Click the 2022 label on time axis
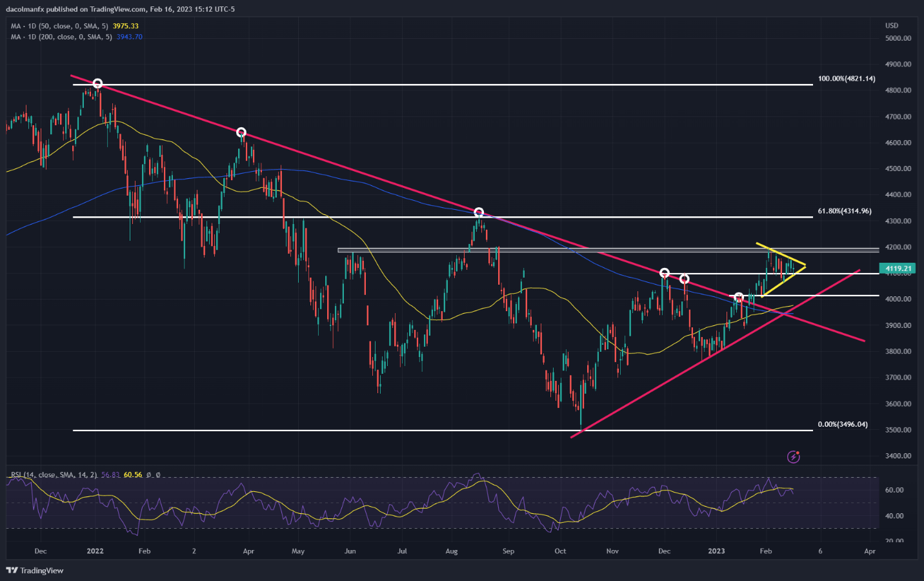This screenshot has height=581, width=924. click(x=95, y=551)
